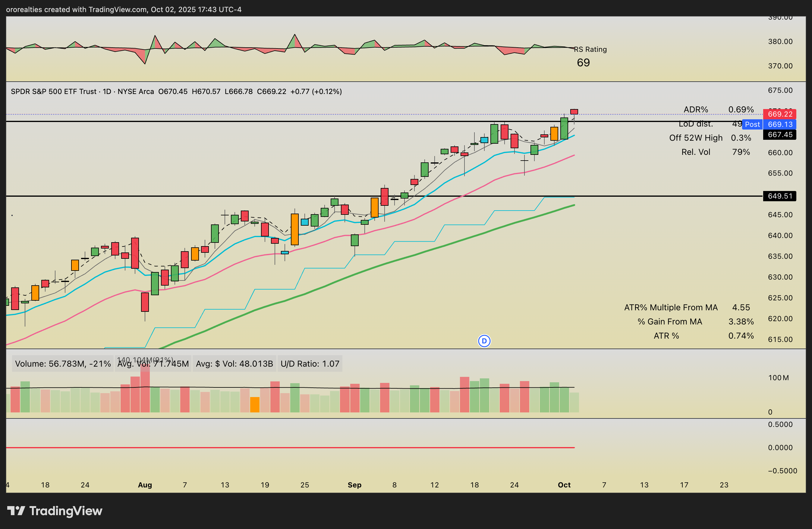Click the orange volume bar

click(254, 405)
